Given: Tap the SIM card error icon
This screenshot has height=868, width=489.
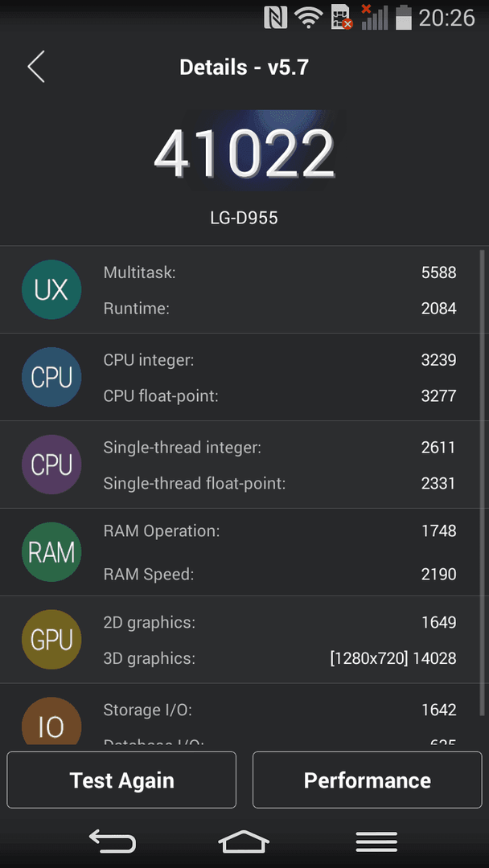Looking at the screenshot, I should point(342,17).
